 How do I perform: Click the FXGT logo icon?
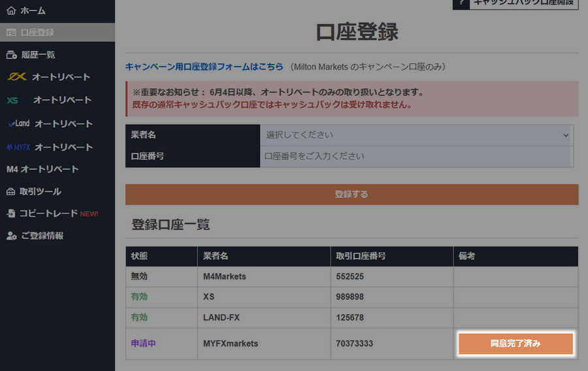point(17,77)
